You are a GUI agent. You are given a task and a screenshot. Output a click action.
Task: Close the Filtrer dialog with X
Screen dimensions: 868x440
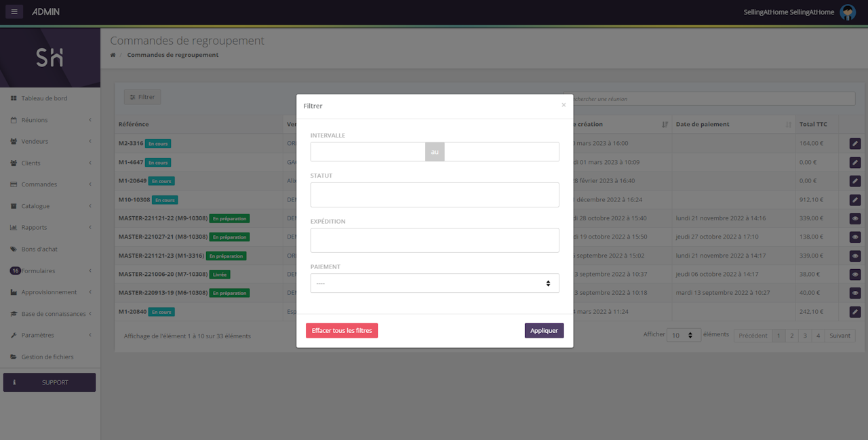tap(563, 105)
